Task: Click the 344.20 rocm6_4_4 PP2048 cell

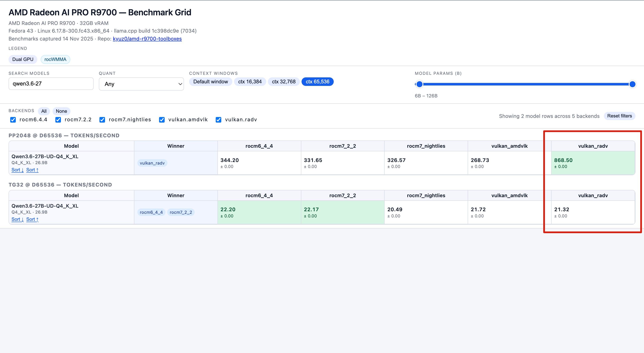Action: [259, 163]
